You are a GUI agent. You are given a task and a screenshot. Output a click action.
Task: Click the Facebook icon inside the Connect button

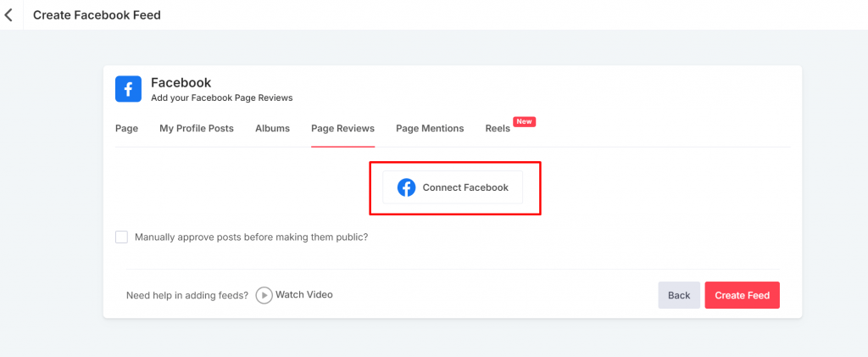click(407, 187)
